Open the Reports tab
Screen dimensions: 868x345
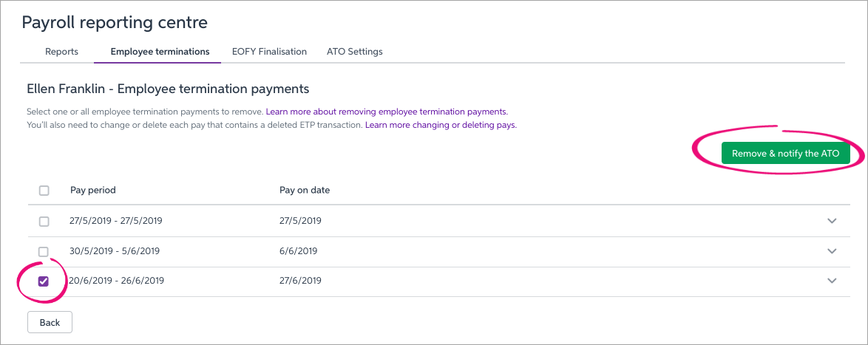point(61,52)
